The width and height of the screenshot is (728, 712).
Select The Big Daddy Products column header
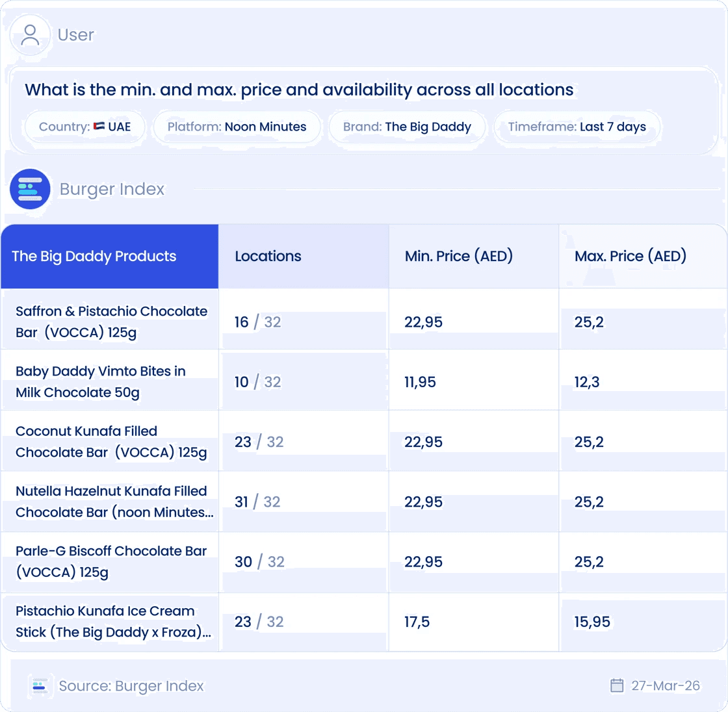110,256
